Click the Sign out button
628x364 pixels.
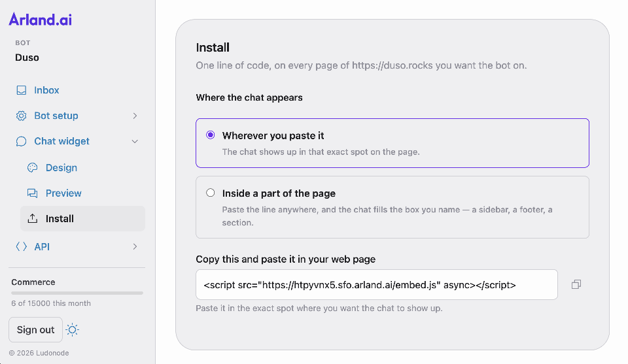[x=35, y=329]
